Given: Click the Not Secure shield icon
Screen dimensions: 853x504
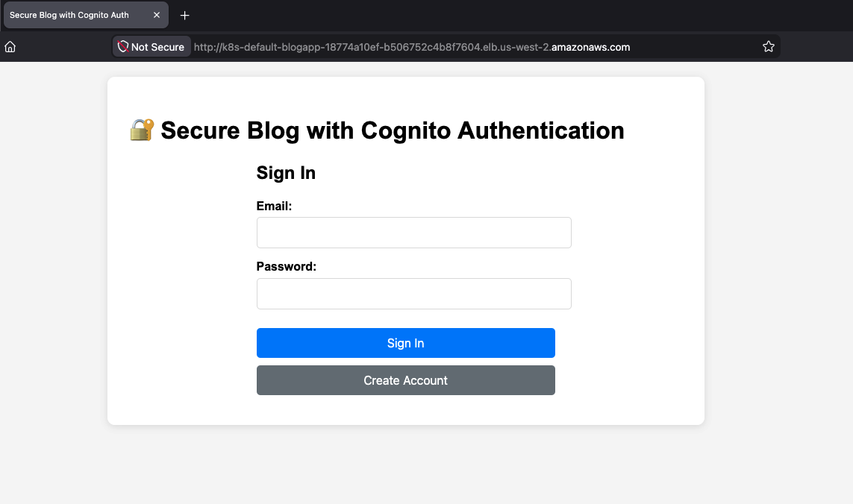Looking at the screenshot, I should click(123, 47).
